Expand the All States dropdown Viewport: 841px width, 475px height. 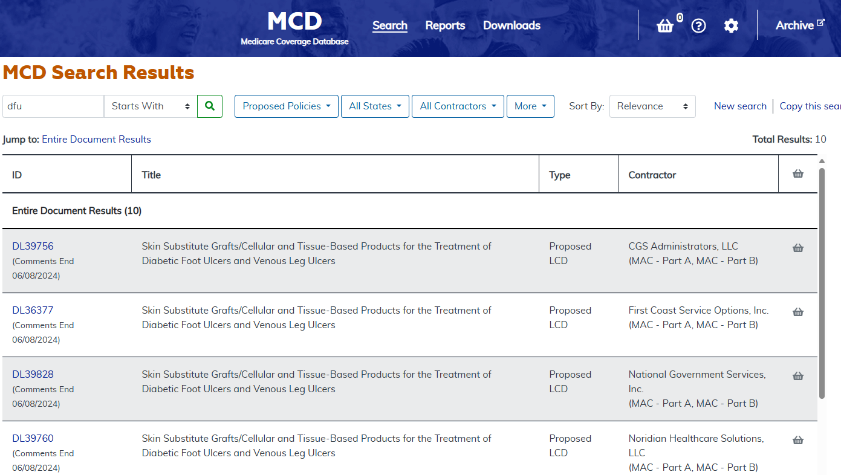[x=375, y=106]
